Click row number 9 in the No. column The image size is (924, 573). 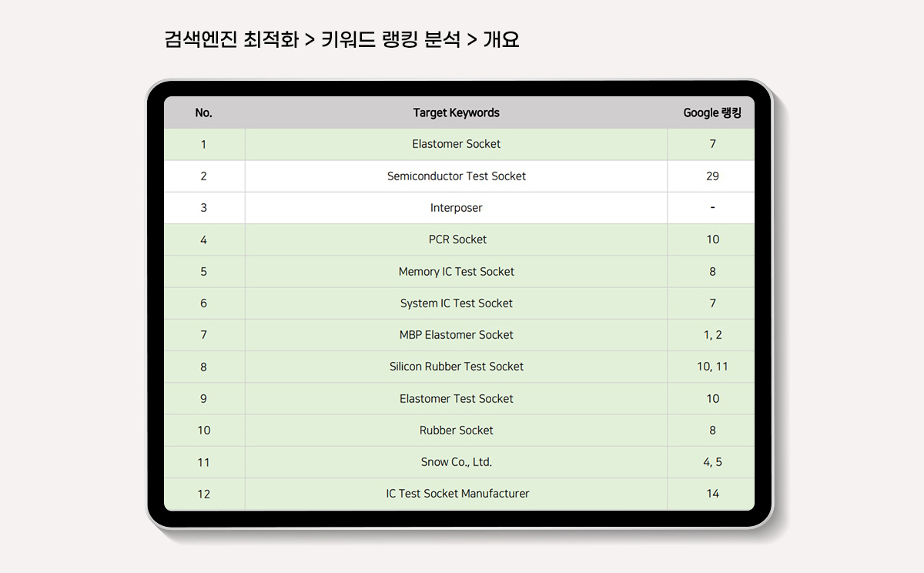203,399
